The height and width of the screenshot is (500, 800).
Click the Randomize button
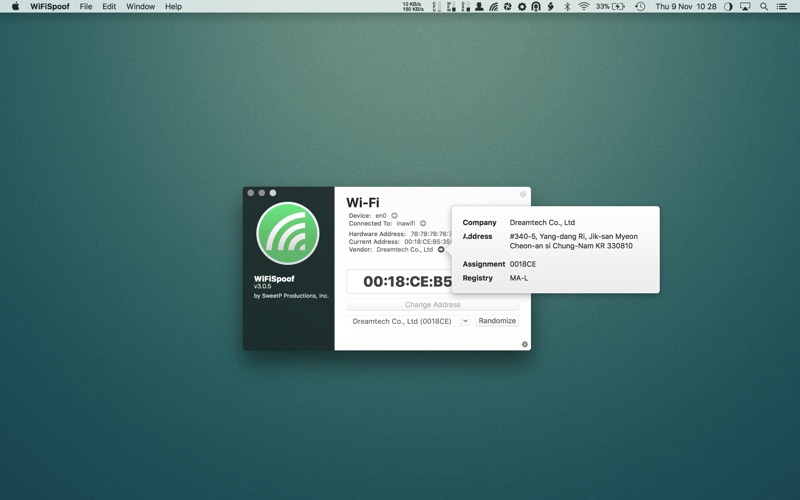point(497,320)
